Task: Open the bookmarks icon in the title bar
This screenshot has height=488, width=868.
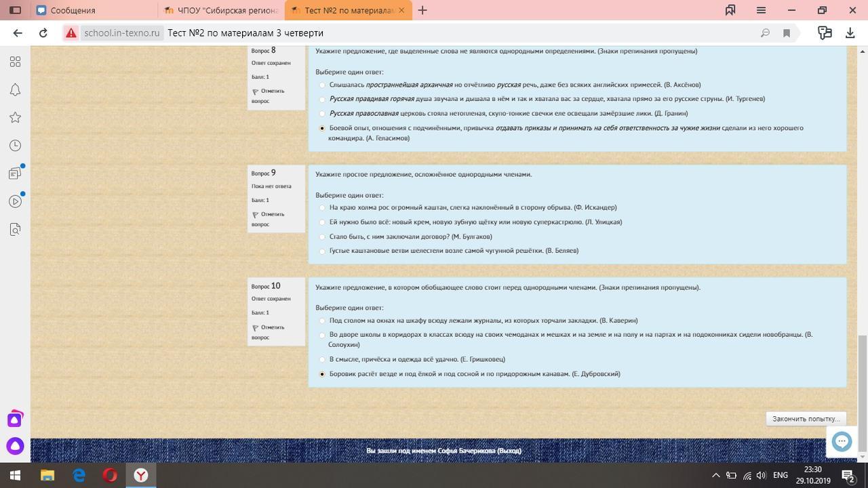Action: [730, 10]
